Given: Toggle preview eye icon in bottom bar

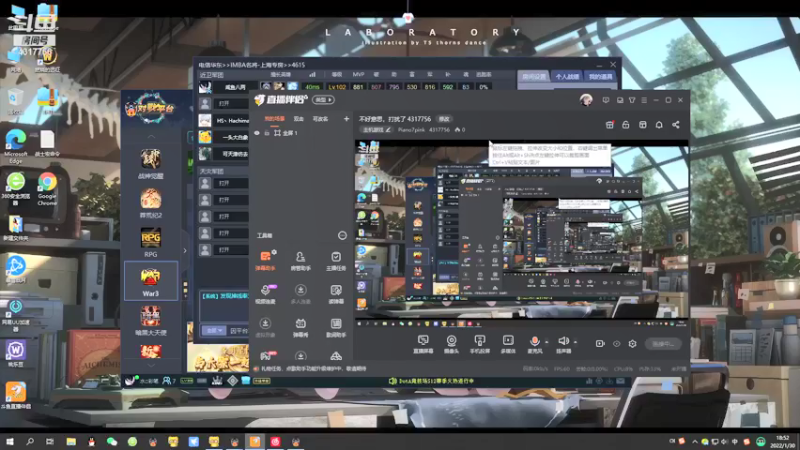Looking at the screenshot, I should click(x=616, y=344).
